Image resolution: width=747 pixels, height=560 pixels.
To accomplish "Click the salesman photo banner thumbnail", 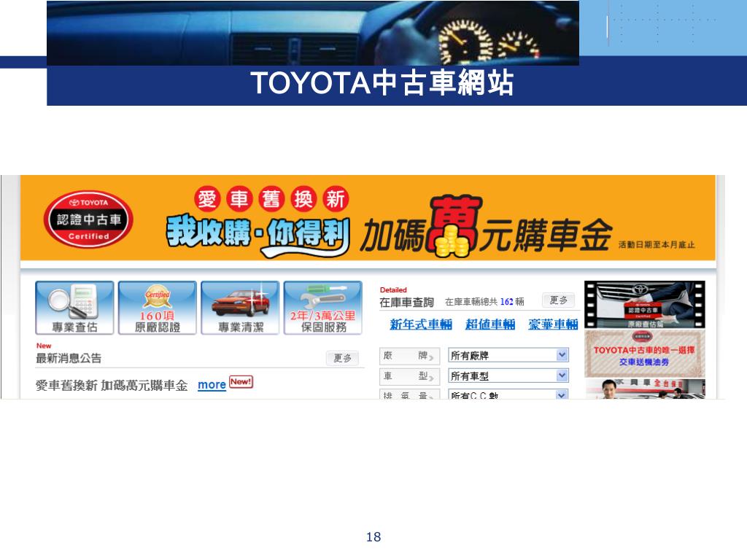I will [x=645, y=389].
